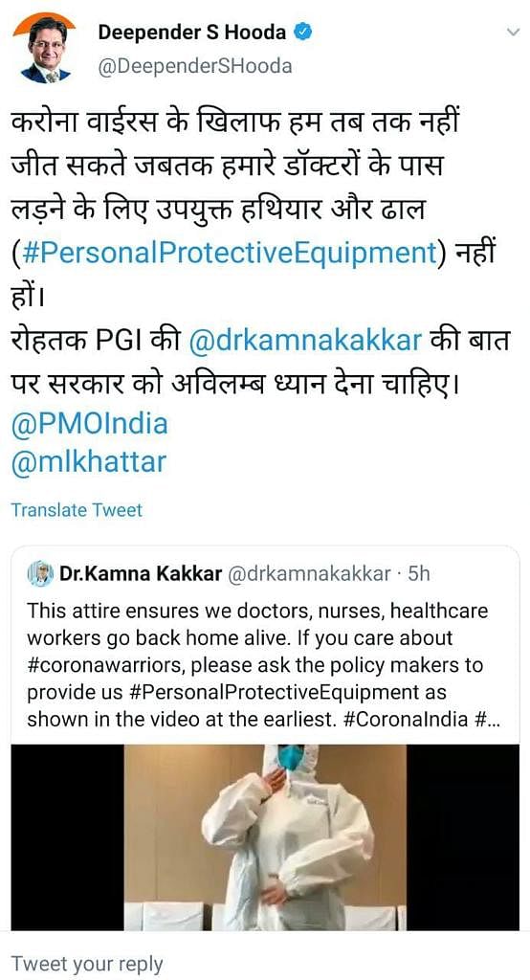This screenshot has height=980, width=530.
Task: Visit the @PMOIndia mention
Action: coord(90,424)
